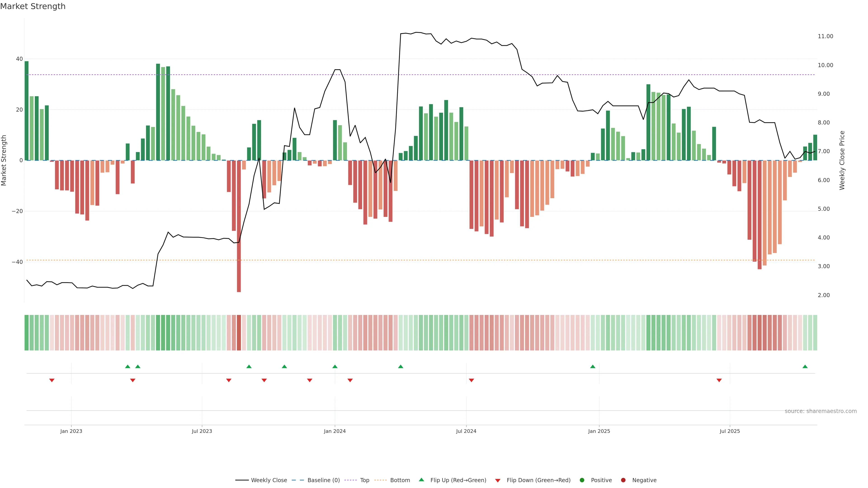Click the green flip-up marker just before Jan 2025
Screen dimensions: 868x488
593,366
